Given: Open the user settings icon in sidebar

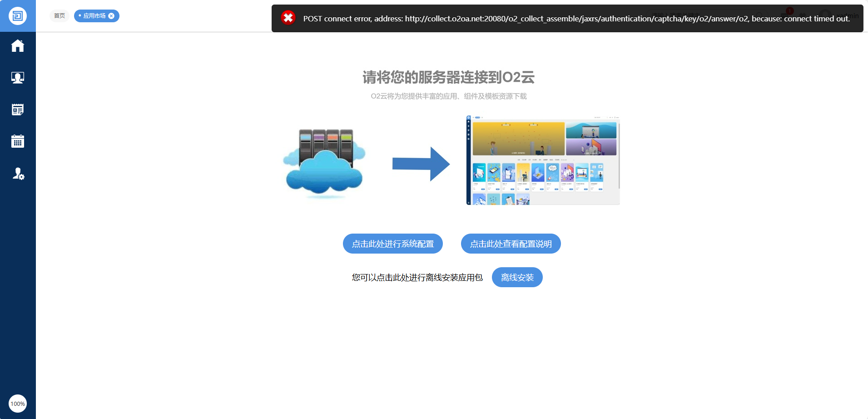Looking at the screenshot, I should point(18,174).
